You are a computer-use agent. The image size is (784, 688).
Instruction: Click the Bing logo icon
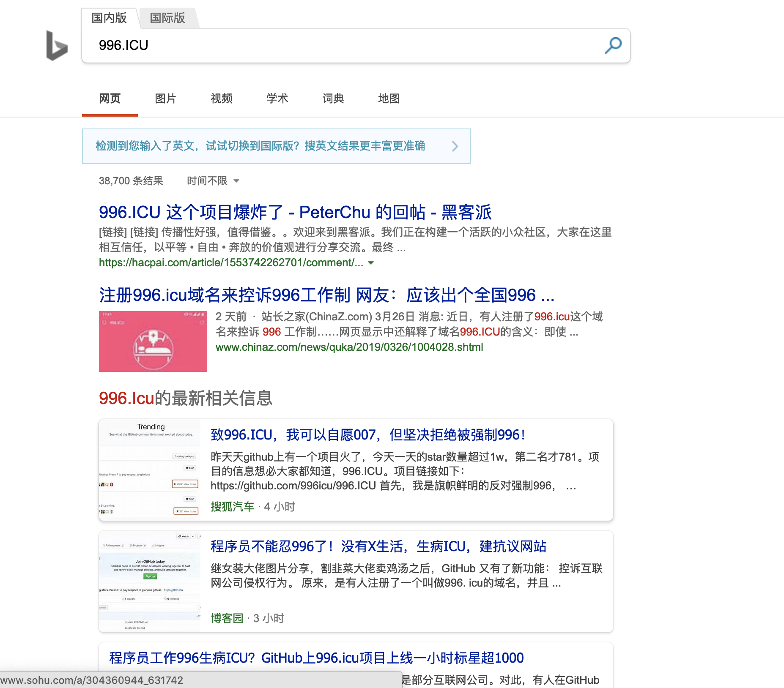(57, 45)
